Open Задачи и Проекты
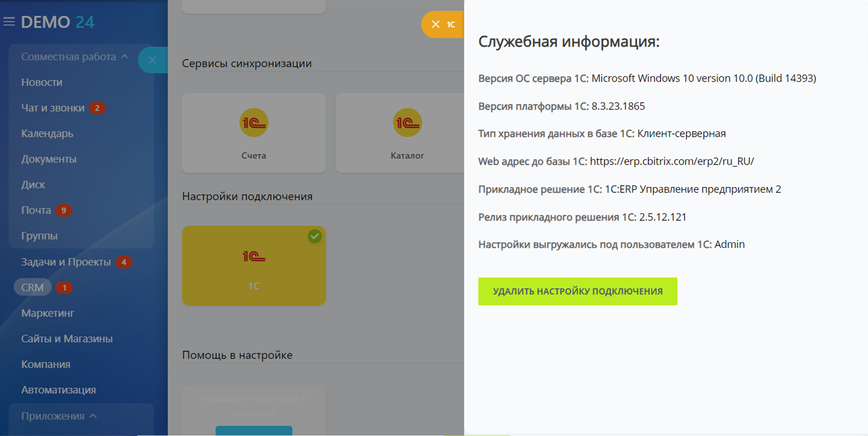The height and width of the screenshot is (436, 868). pyautogui.click(x=66, y=262)
